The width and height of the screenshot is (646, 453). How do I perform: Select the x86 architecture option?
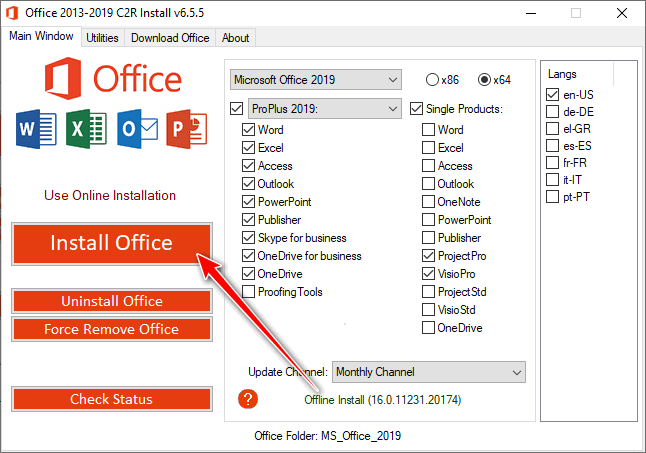[x=432, y=79]
